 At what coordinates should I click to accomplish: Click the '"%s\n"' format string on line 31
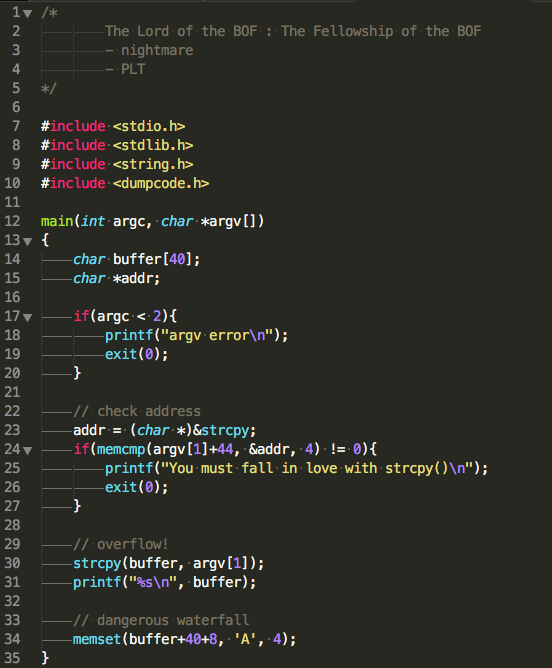click(x=152, y=582)
